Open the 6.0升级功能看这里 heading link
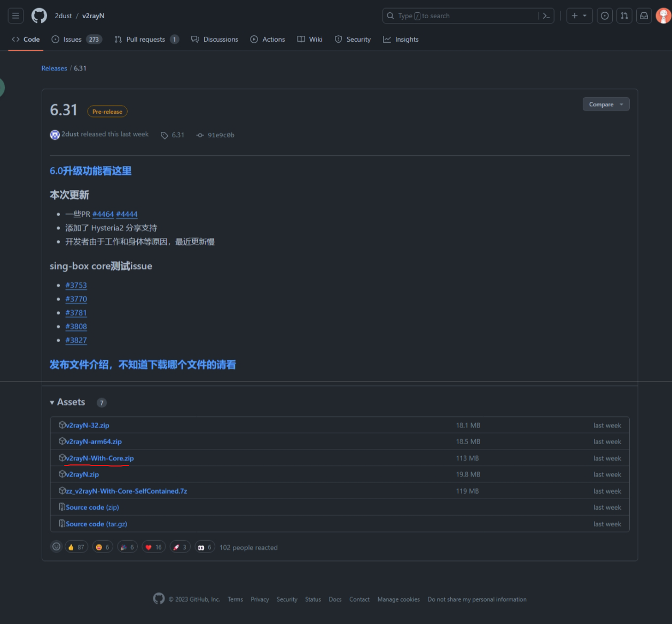 pyautogui.click(x=90, y=171)
